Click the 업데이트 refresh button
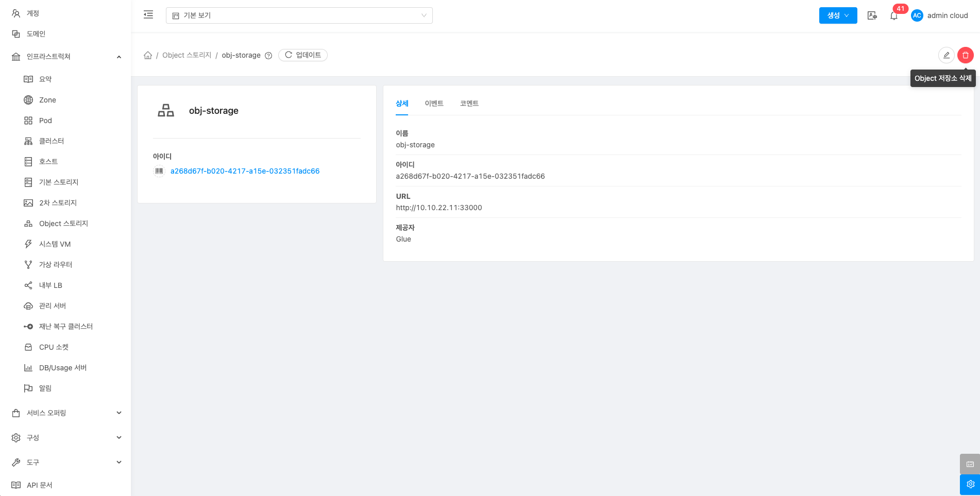Screen dimensions: 980x496 tap(303, 55)
